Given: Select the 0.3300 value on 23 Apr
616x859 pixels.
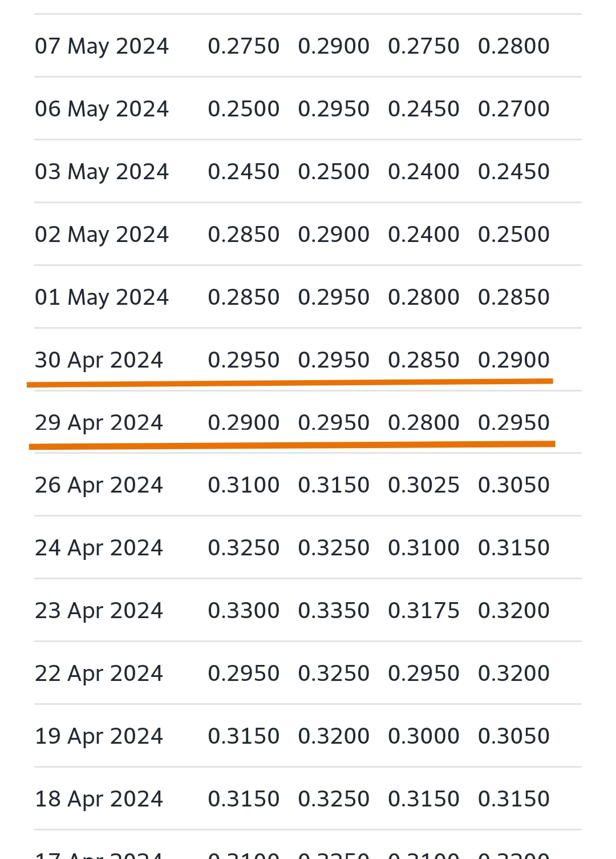Looking at the screenshot, I should click(244, 611).
